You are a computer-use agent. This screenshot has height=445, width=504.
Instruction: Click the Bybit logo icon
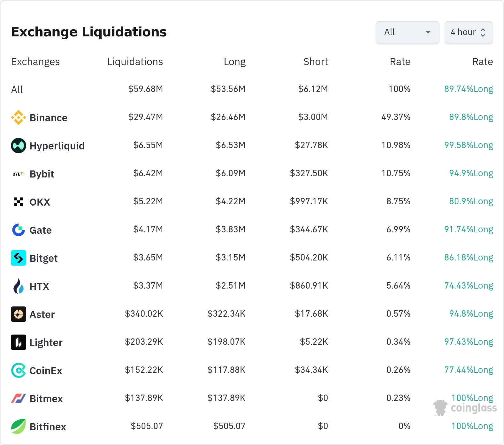coord(19,174)
